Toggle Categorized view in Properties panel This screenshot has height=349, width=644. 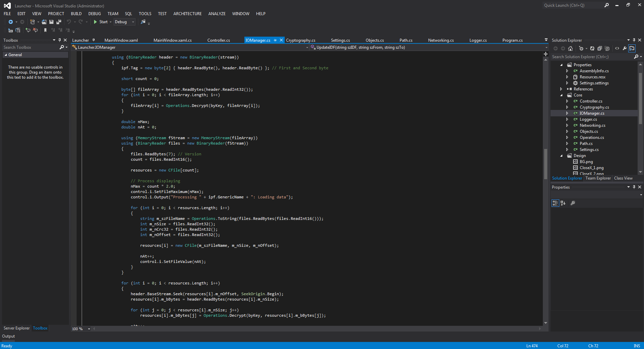(555, 203)
